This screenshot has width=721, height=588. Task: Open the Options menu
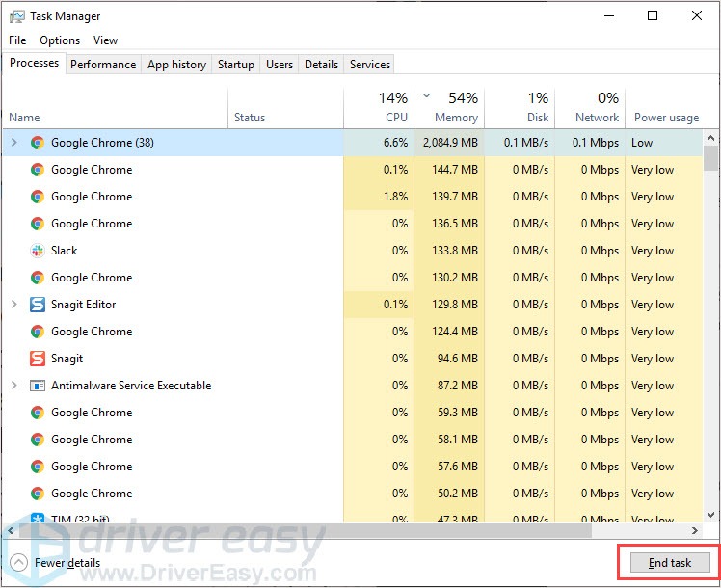(x=60, y=40)
